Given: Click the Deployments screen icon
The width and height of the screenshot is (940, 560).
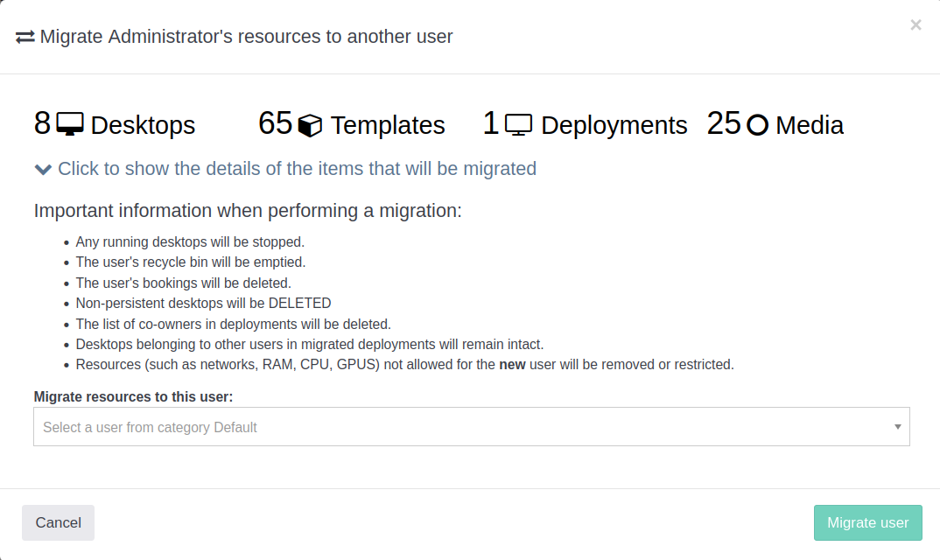Looking at the screenshot, I should pos(519,125).
